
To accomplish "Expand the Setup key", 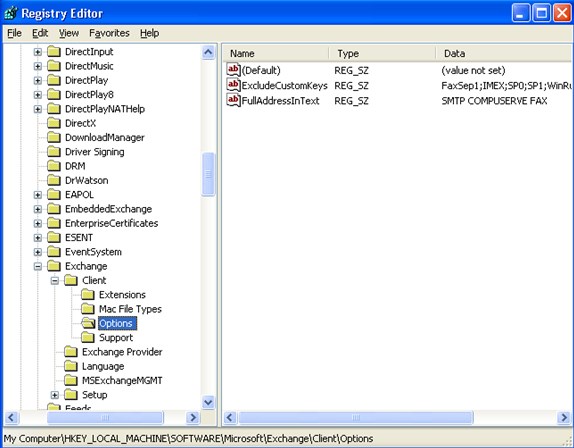I will (55, 395).
